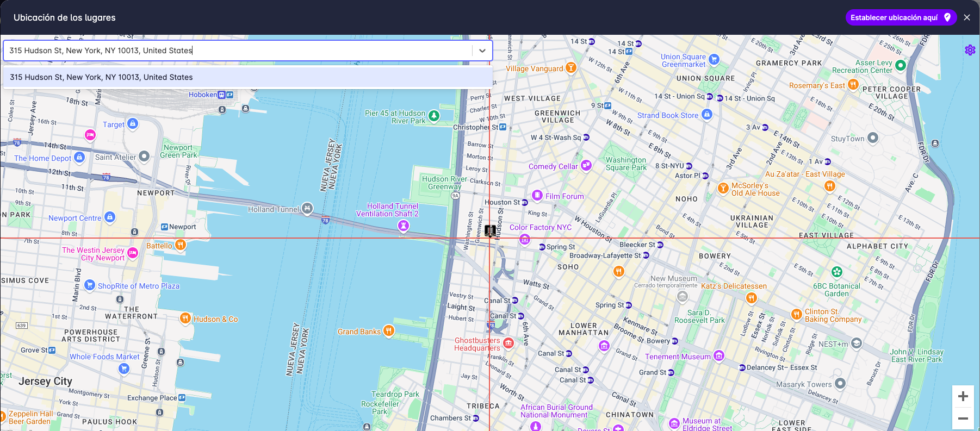The width and height of the screenshot is (980, 431).
Task: Select the Pier 45 park marker
Action: pyautogui.click(x=433, y=115)
